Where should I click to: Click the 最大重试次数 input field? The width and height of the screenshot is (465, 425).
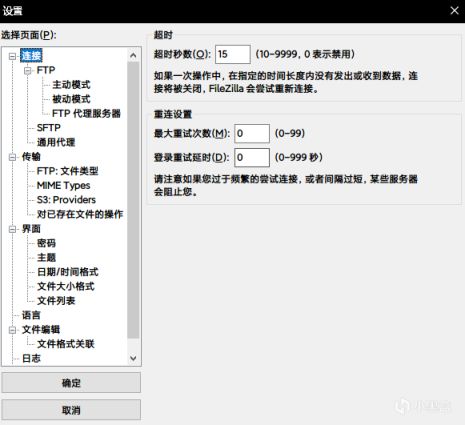tap(252, 133)
